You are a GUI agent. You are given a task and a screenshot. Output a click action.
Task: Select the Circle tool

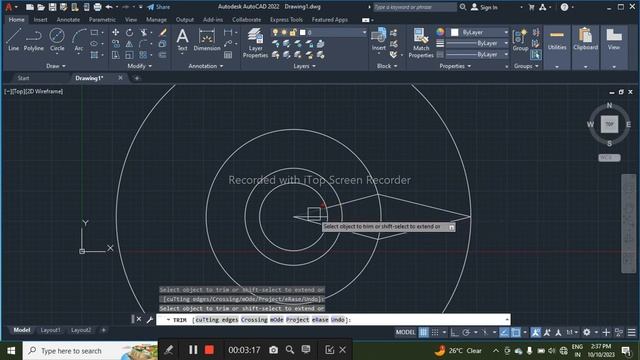point(57,40)
